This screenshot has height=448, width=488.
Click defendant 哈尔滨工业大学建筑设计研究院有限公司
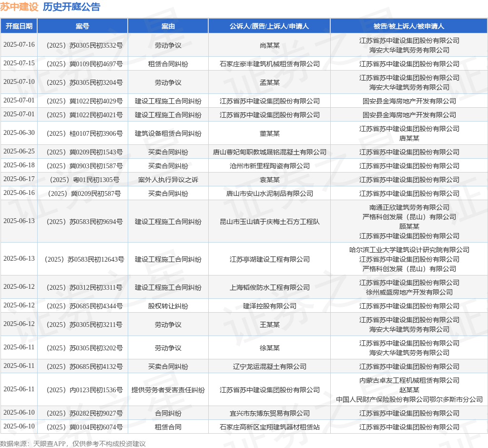[x=409, y=250]
